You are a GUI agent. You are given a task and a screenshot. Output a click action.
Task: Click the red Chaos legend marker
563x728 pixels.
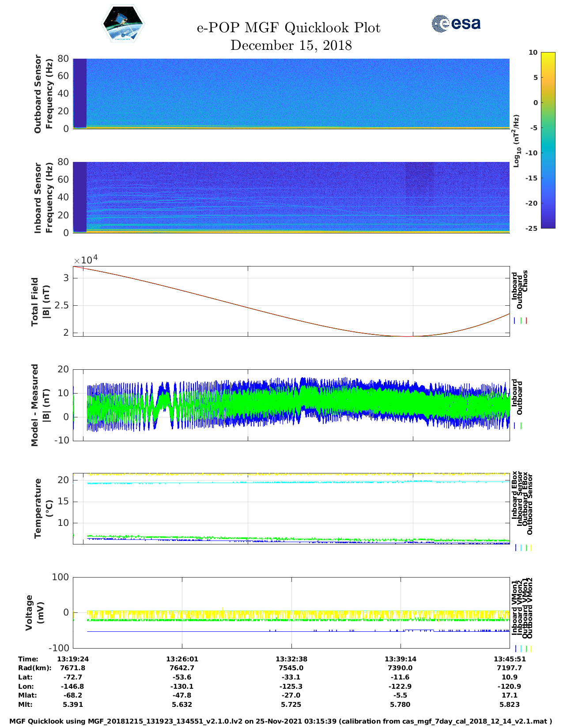(x=526, y=321)
